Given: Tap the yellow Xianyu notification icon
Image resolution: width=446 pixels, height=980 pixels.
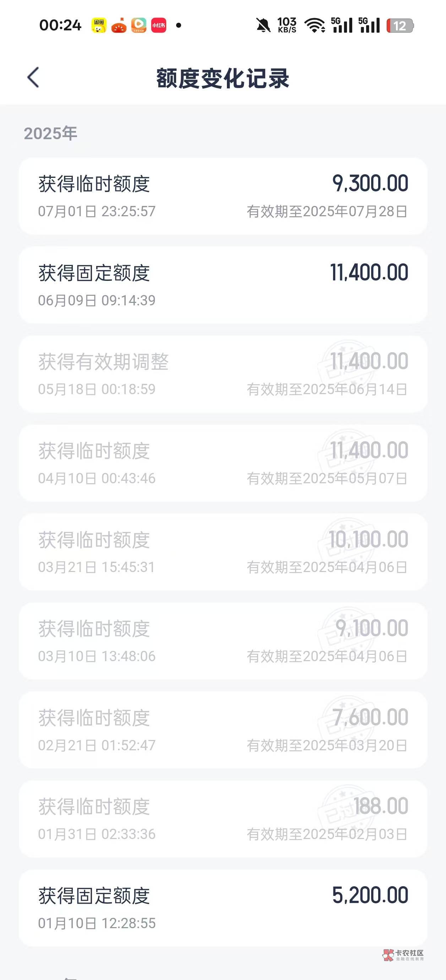Looking at the screenshot, I should (99, 26).
